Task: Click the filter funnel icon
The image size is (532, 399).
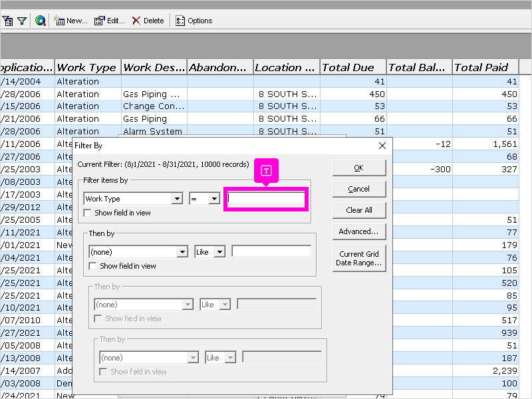Action: [x=22, y=21]
